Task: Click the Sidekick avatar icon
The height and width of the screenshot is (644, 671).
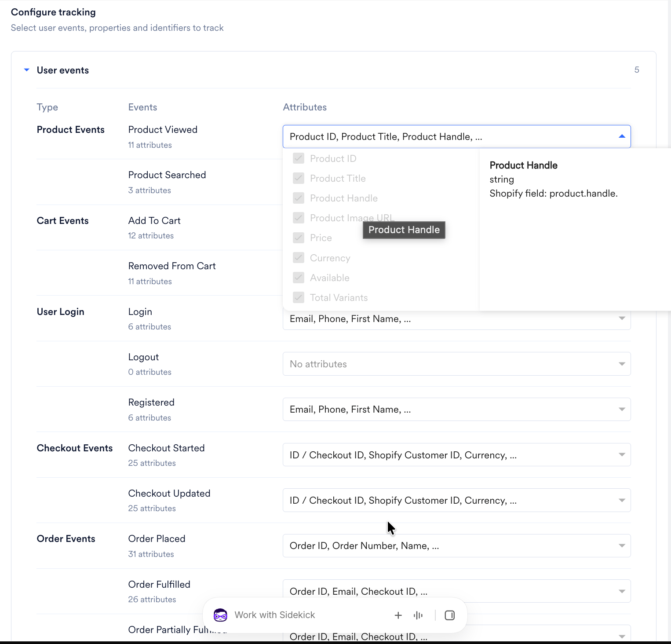Action: pyautogui.click(x=220, y=615)
